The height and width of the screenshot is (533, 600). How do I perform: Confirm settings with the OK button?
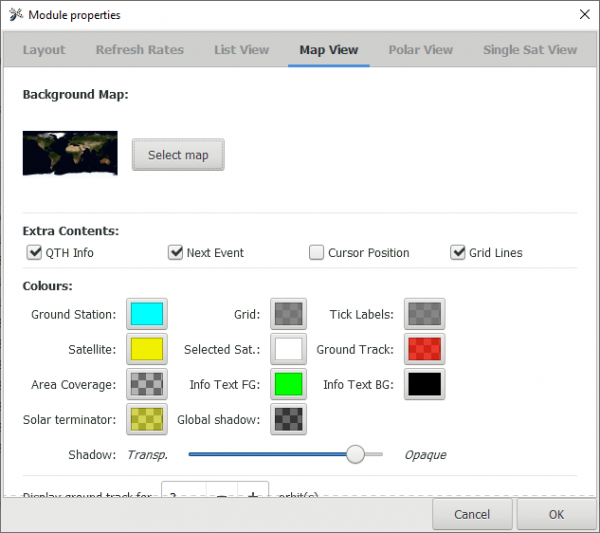click(x=556, y=514)
